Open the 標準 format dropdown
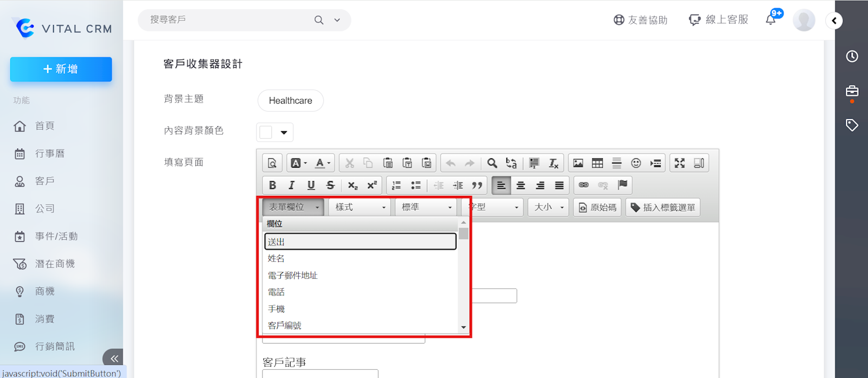This screenshot has height=378, width=868. pyautogui.click(x=426, y=207)
